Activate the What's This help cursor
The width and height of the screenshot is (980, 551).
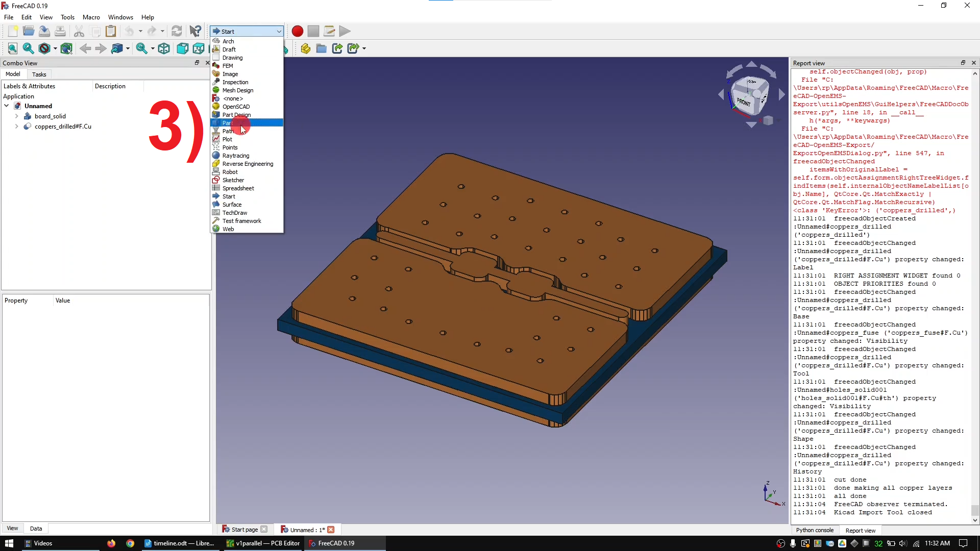tap(195, 31)
